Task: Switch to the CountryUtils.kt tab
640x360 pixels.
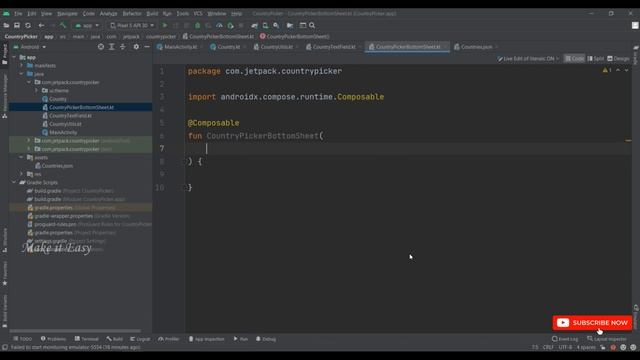Action: tap(276, 47)
